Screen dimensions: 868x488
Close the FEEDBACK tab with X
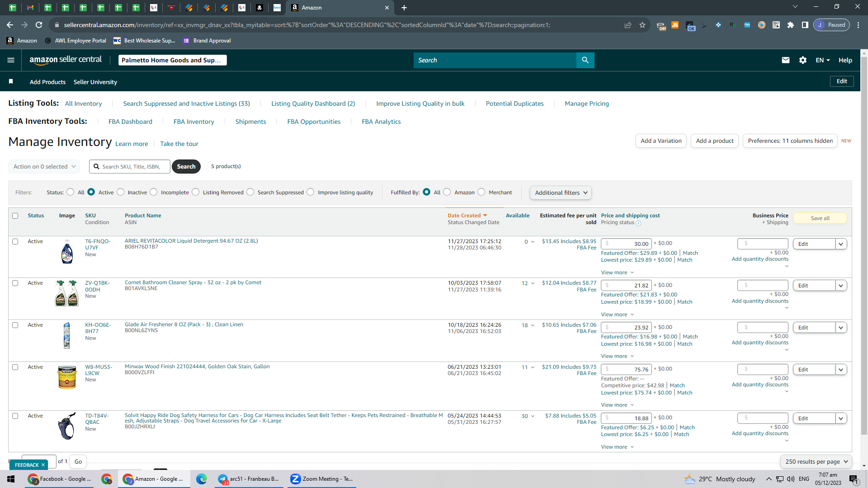[x=43, y=465]
